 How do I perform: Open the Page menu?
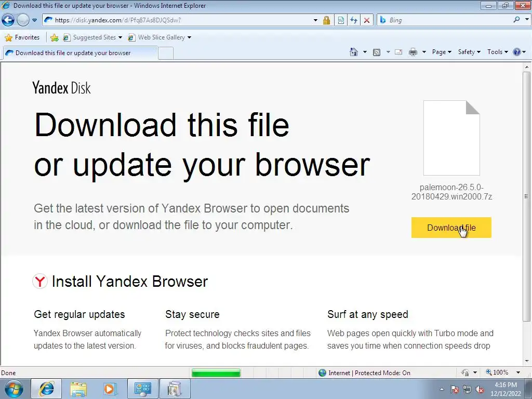point(442,52)
